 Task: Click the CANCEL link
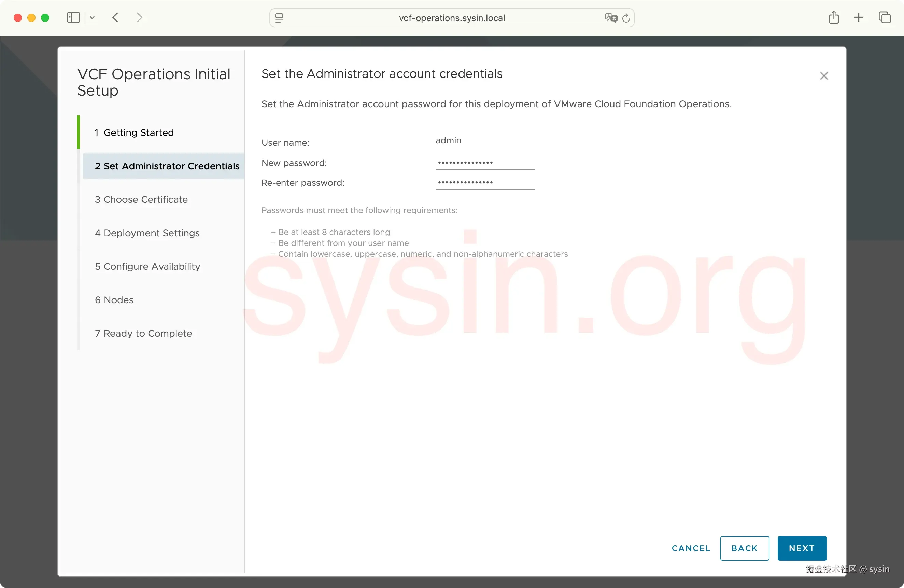(690, 548)
